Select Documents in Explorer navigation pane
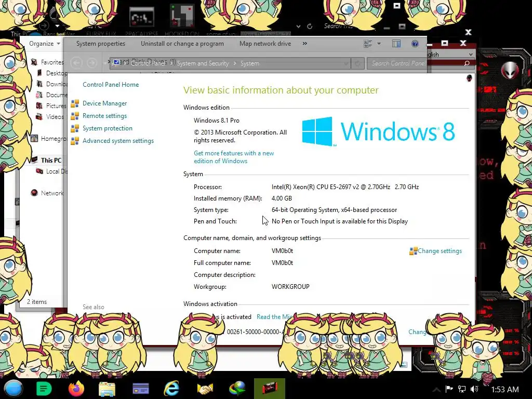This screenshot has height=399, width=532. point(56,95)
